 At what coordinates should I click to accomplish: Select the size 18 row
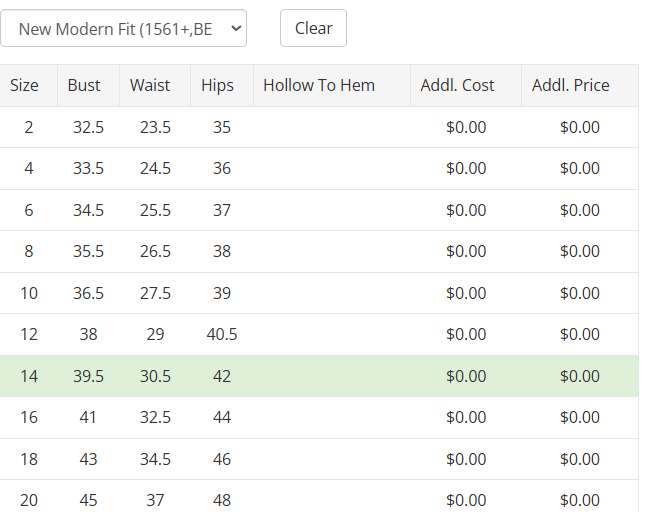click(29, 459)
